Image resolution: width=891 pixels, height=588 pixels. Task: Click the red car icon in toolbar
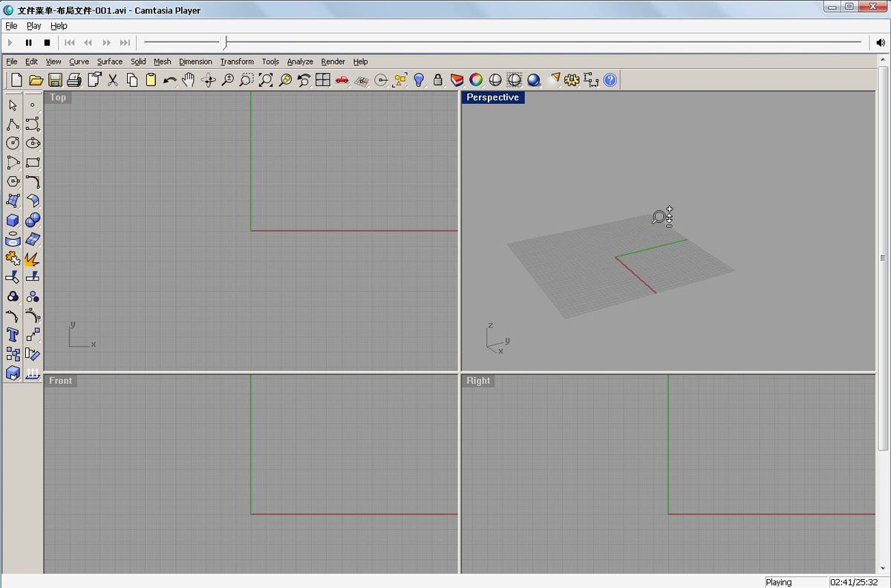point(342,80)
